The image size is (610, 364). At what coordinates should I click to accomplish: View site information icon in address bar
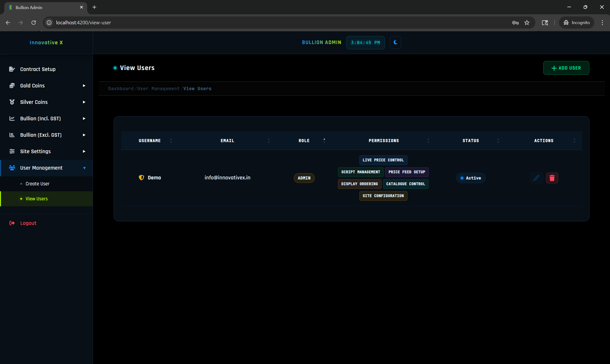(49, 23)
